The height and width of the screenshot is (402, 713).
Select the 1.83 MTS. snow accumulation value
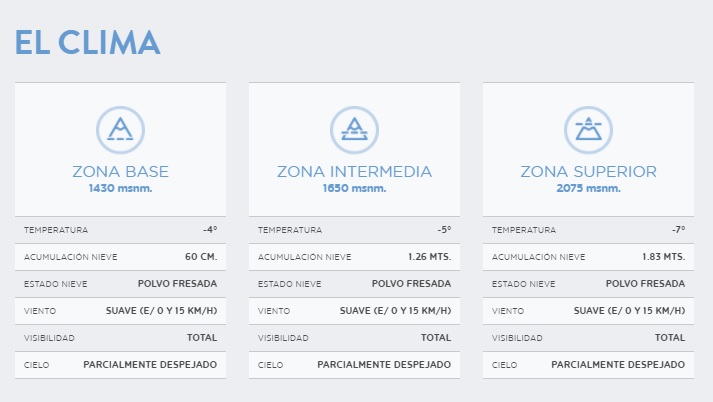(x=663, y=257)
